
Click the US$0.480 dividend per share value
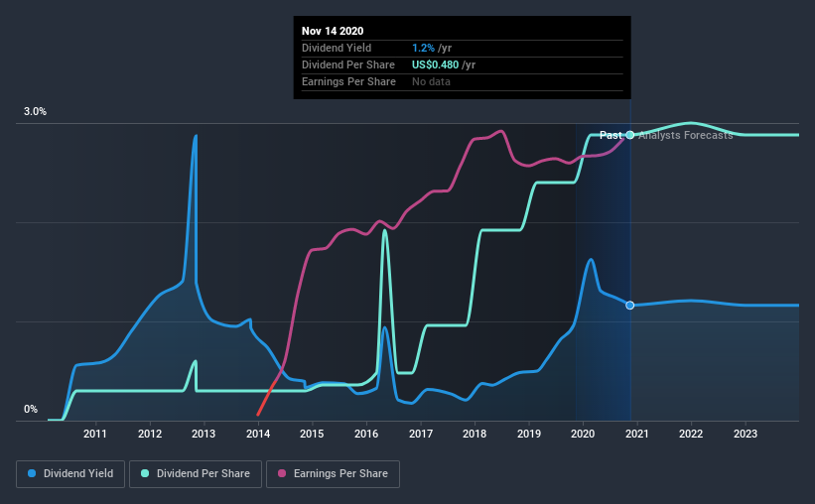tap(435, 64)
